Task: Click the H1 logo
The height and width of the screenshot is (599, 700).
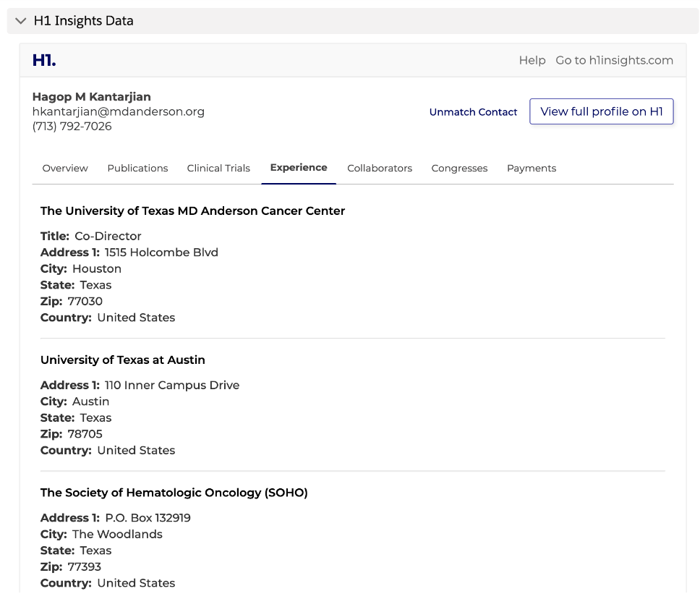Action: pyautogui.click(x=44, y=60)
